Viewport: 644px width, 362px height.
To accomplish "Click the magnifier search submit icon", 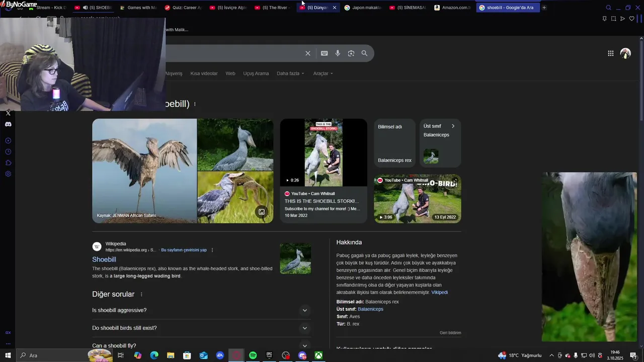I will coord(364,53).
